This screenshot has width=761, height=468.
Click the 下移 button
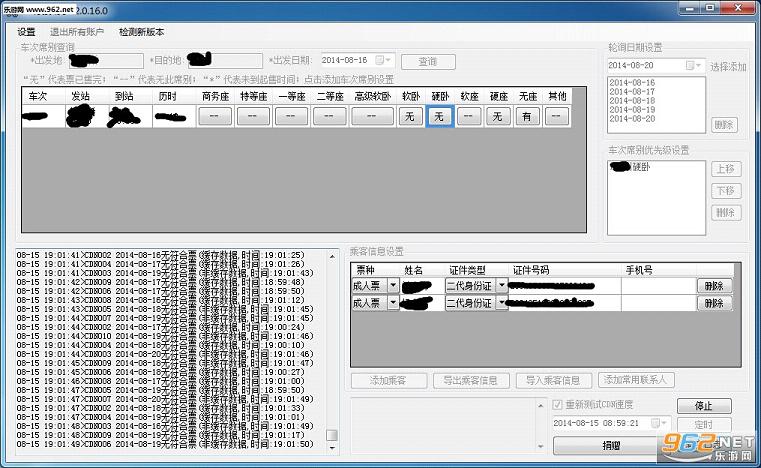click(x=726, y=191)
